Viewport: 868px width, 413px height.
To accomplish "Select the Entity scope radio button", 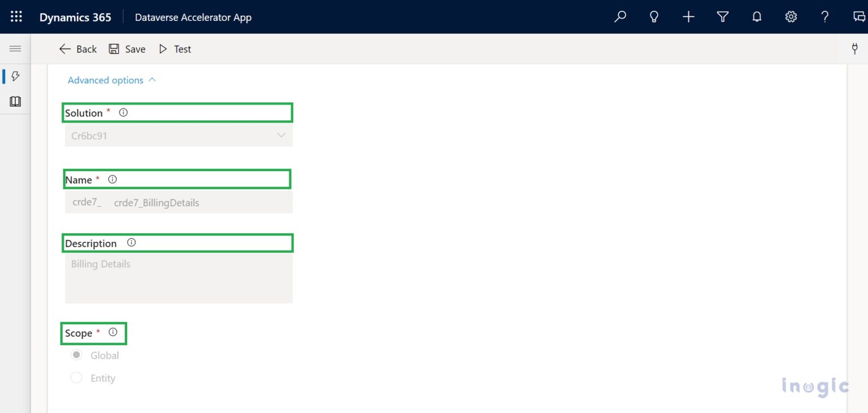I will (x=76, y=377).
